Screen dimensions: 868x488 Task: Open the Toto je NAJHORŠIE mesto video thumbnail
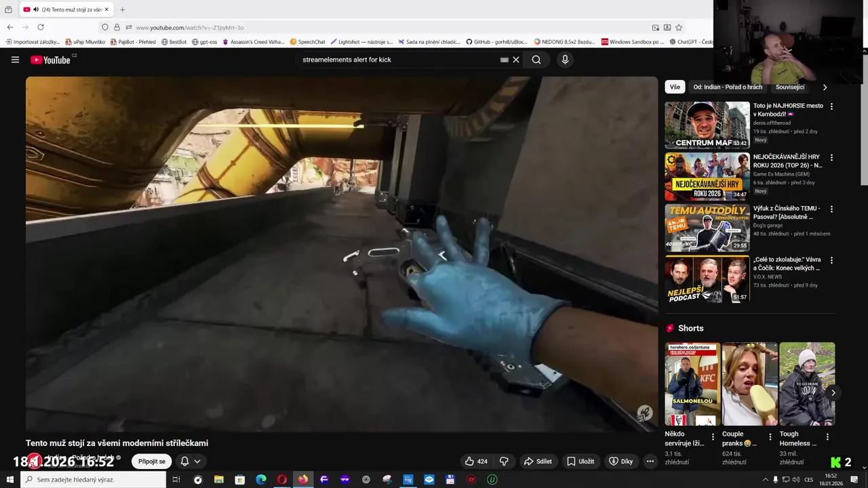tap(707, 125)
